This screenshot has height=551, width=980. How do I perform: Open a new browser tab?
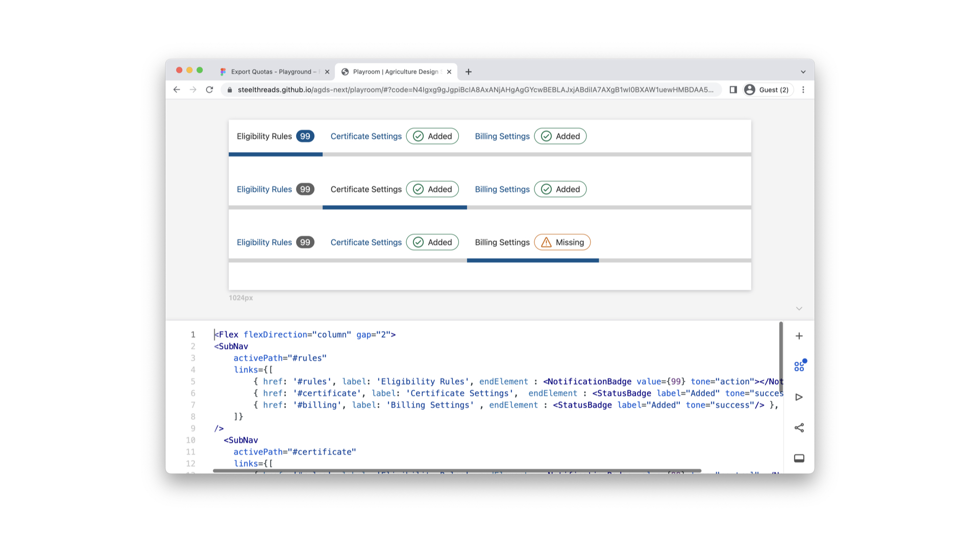coord(469,72)
